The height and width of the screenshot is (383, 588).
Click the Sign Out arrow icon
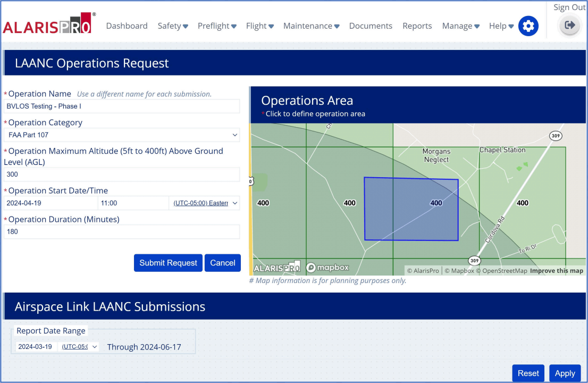tap(569, 25)
